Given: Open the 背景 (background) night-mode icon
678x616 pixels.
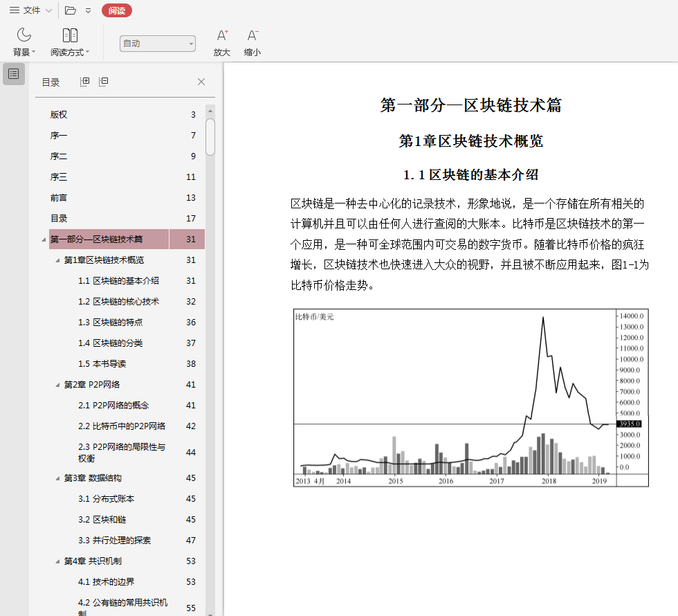Looking at the screenshot, I should click(24, 36).
